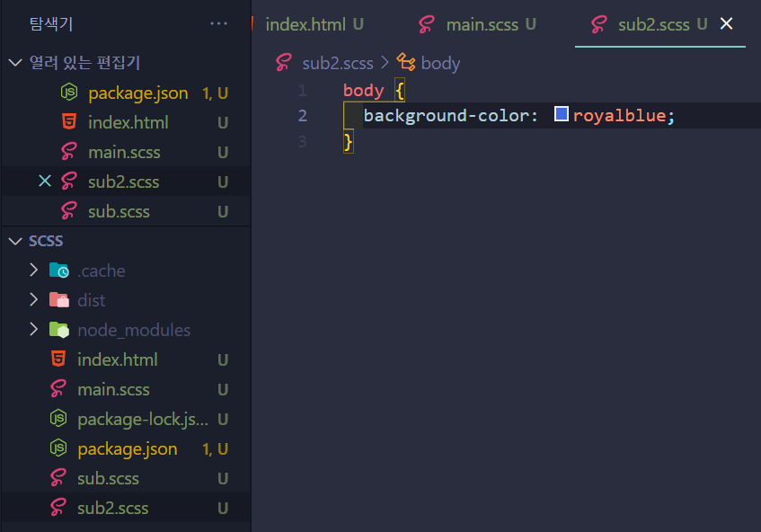The width and height of the screenshot is (761, 532).
Task: Close sub2.scss from the open editors list
Action: [x=45, y=181]
